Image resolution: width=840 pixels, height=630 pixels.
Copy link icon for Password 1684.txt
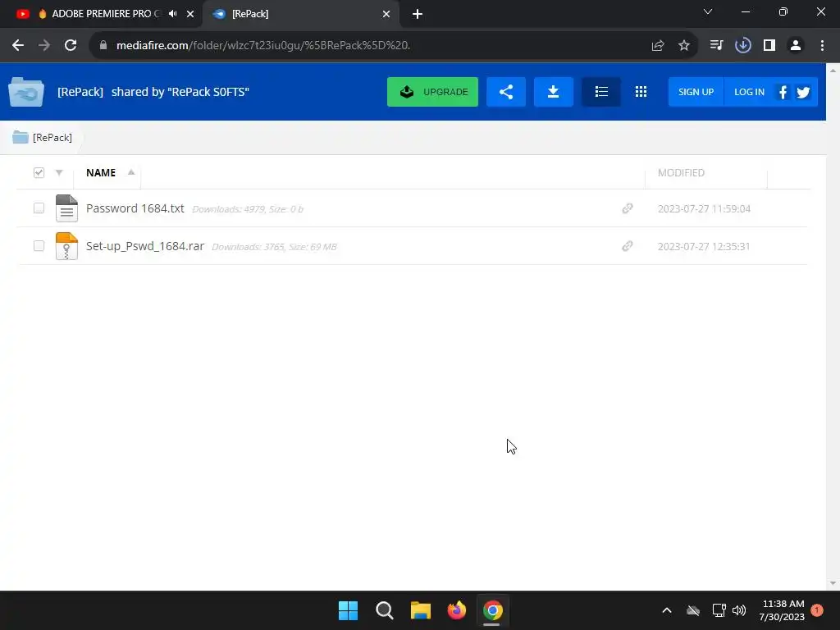[628, 208]
